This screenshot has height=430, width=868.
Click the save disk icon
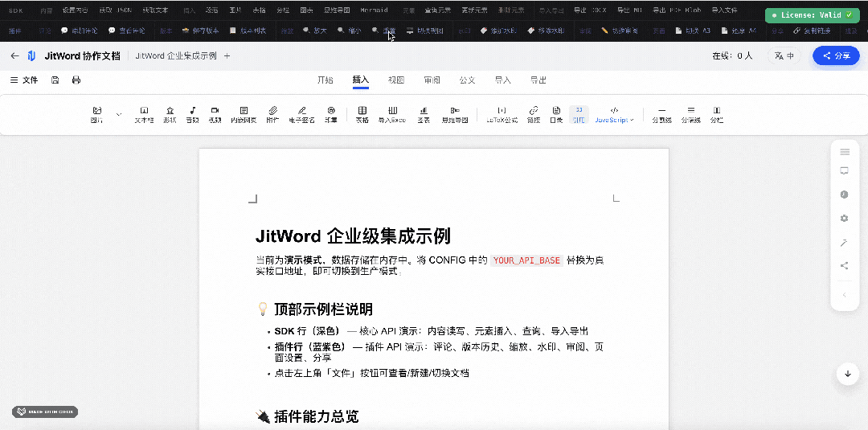(x=55, y=80)
